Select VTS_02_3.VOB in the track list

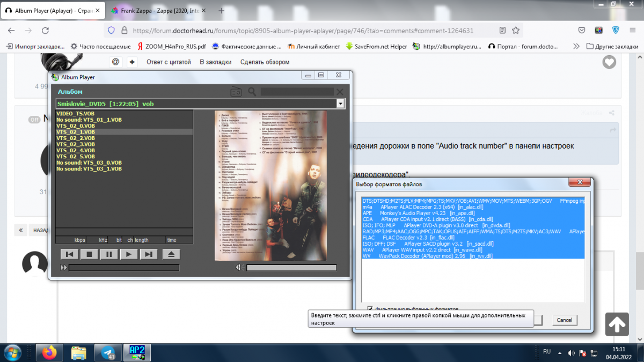pyautogui.click(x=75, y=144)
